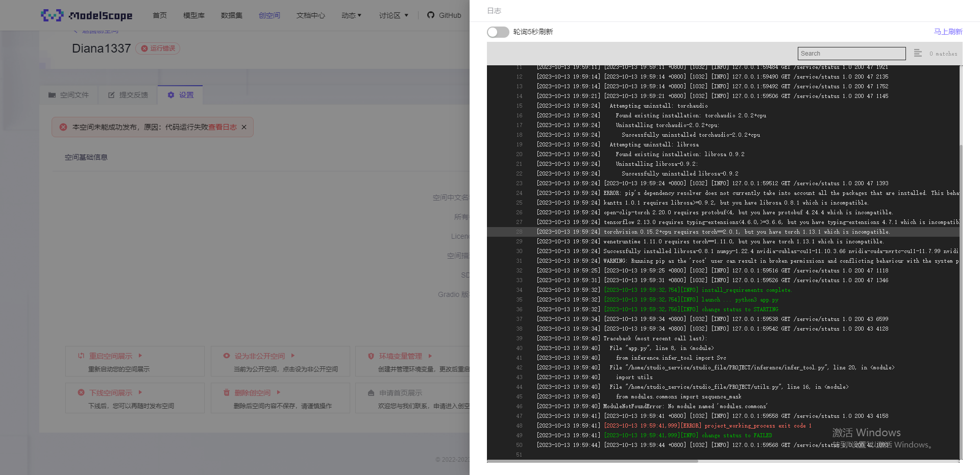Expand the 讨论区 dropdown menu
Image resolution: width=980 pixels, height=475 pixels.
pos(394,15)
